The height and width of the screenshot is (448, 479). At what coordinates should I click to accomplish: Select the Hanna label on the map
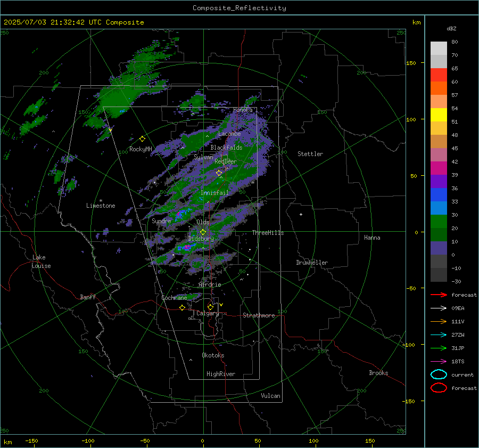click(372, 238)
